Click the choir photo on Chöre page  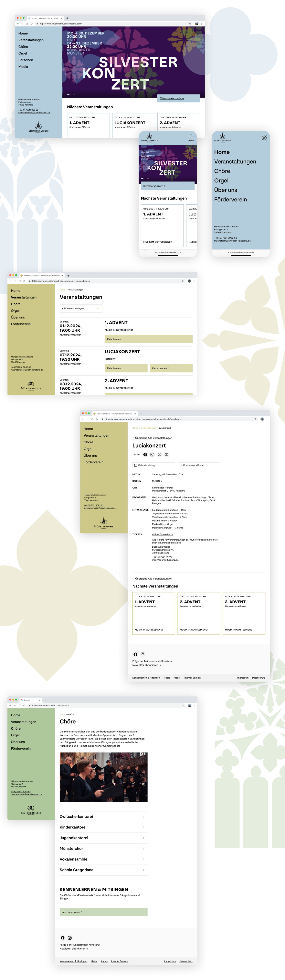103,777
